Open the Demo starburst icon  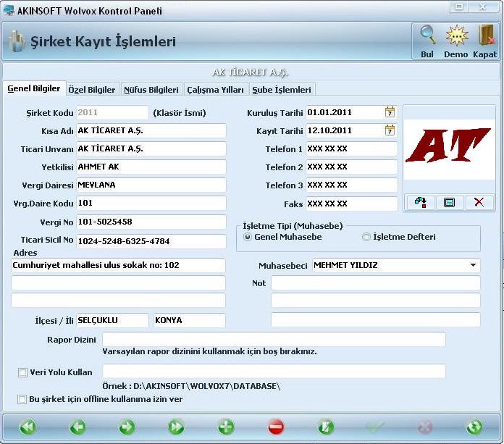click(457, 35)
